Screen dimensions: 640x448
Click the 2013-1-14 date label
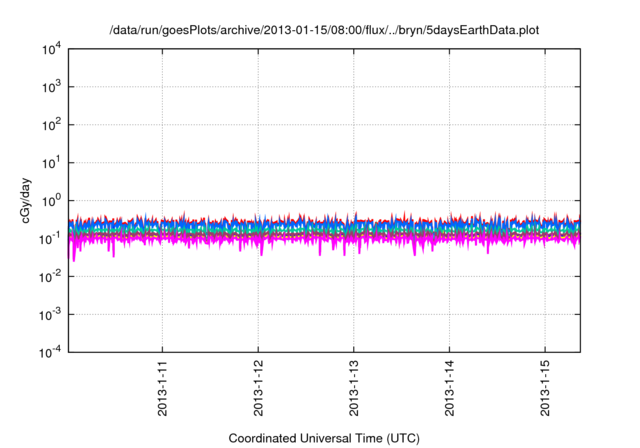(449, 388)
